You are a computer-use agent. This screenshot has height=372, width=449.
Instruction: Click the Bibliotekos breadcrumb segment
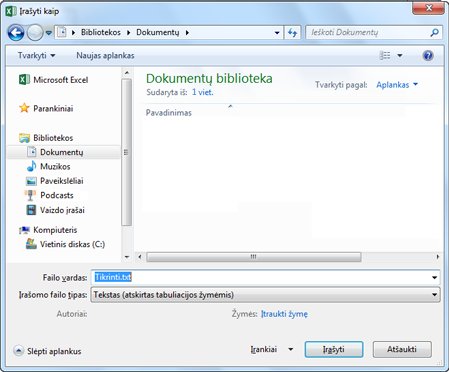pos(101,32)
